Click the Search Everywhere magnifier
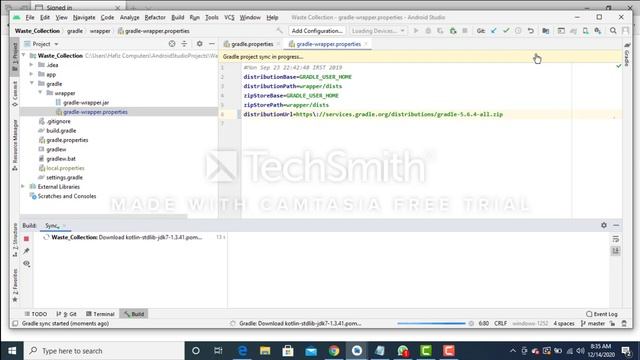The image size is (640, 360). coord(613,31)
